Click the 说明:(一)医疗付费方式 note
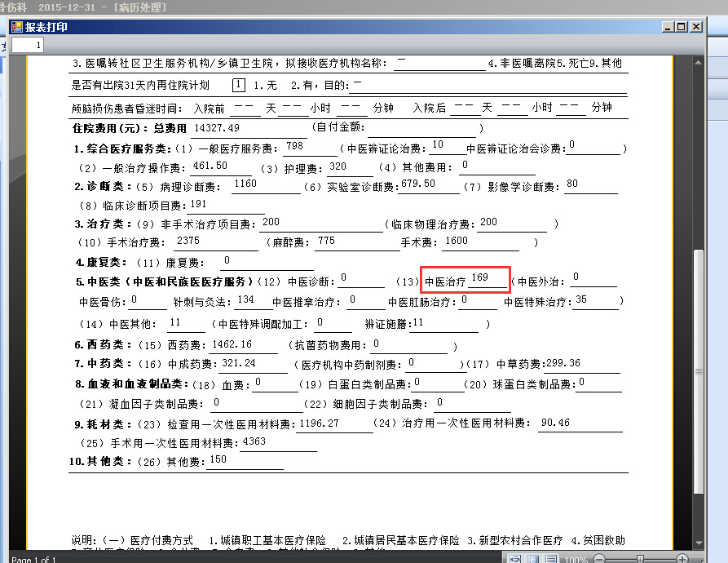 pyautogui.click(x=132, y=540)
